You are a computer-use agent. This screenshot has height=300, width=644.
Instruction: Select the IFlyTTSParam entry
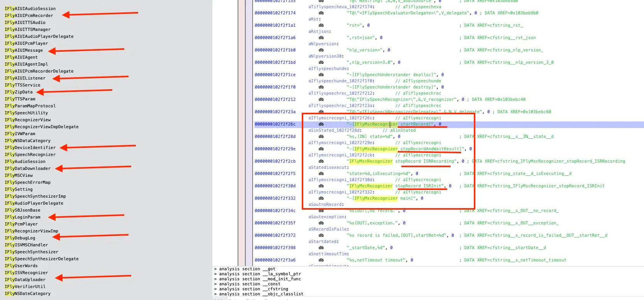(20, 99)
